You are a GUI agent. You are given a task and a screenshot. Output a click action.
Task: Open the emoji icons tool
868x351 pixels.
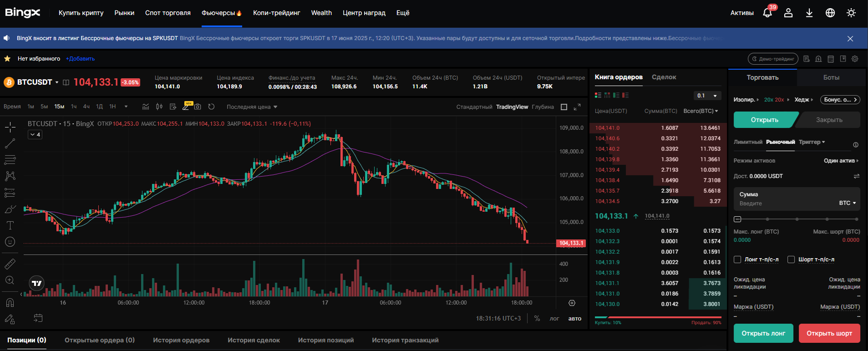(x=10, y=242)
